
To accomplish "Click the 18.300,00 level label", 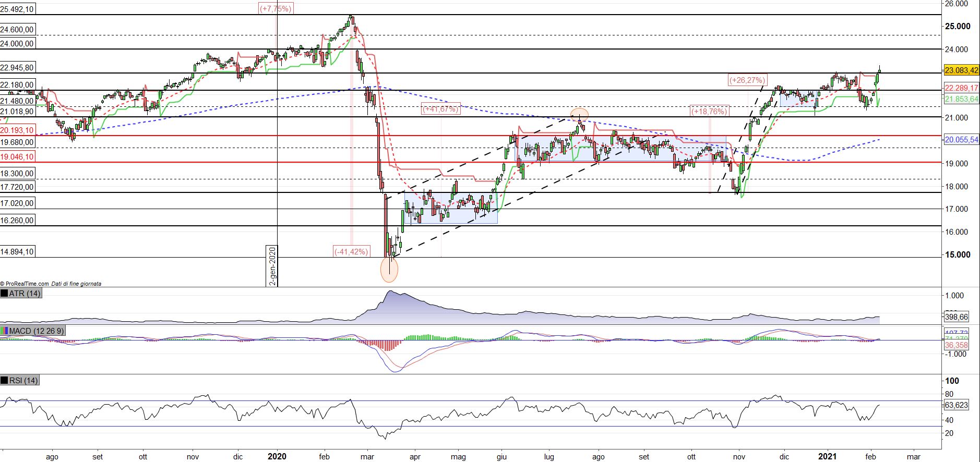I will point(17,173).
